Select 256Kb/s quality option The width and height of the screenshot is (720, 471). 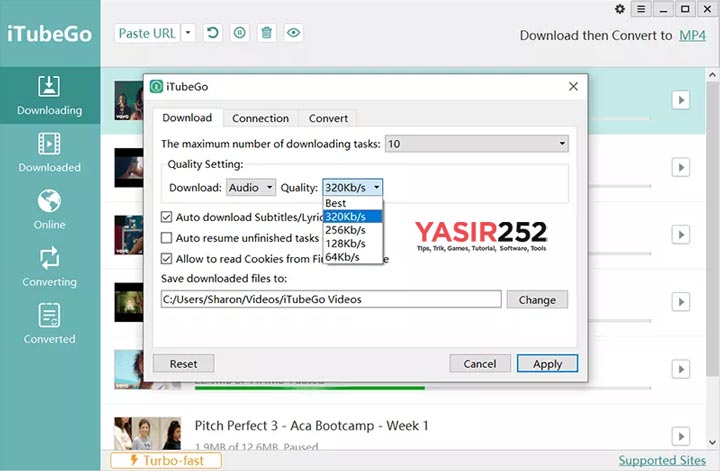pyautogui.click(x=353, y=230)
